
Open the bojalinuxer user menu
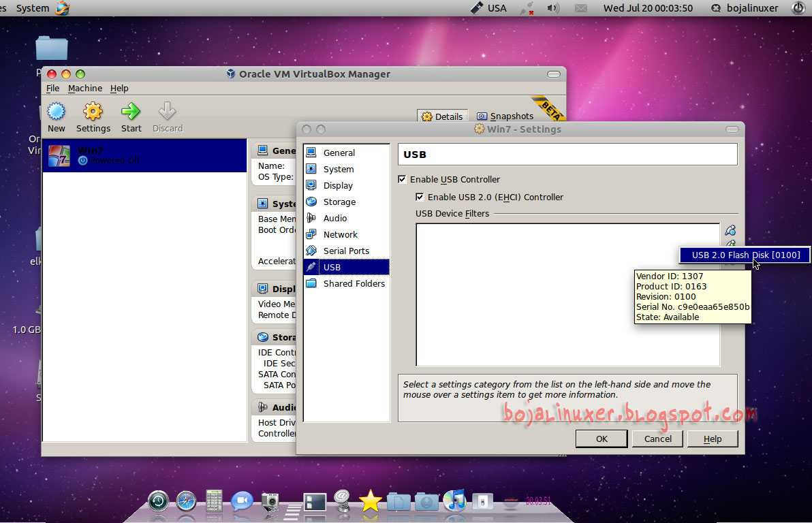[x=745, y=8]
